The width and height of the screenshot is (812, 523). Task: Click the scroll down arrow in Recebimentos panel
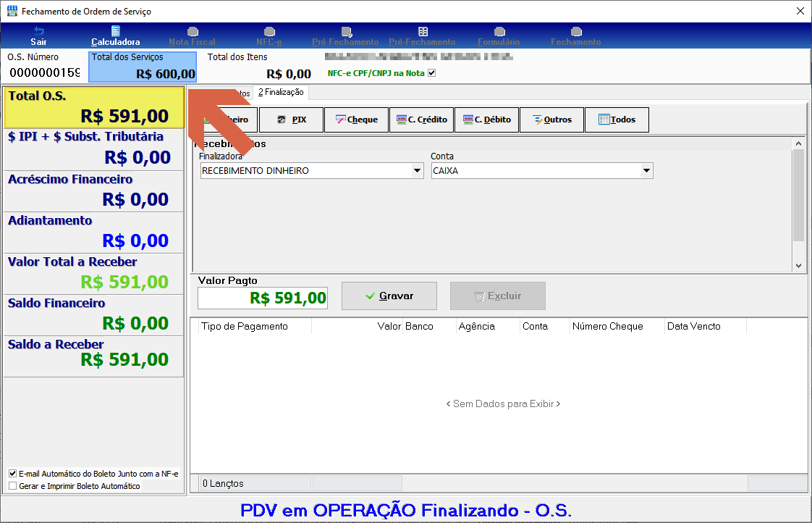[x=798, y=265]
